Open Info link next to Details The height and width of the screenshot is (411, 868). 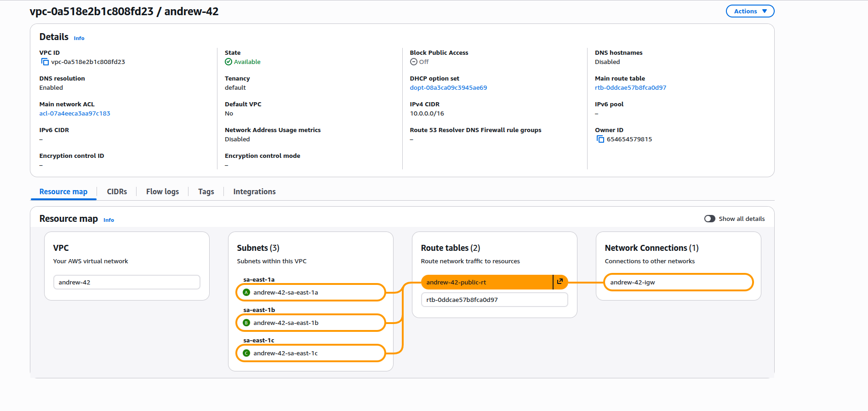(x=79, y=38)
